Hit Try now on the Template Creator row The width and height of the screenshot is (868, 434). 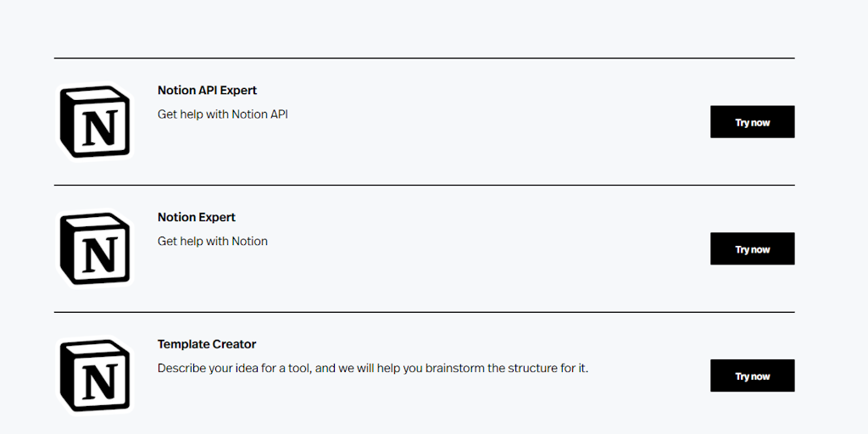752,376
